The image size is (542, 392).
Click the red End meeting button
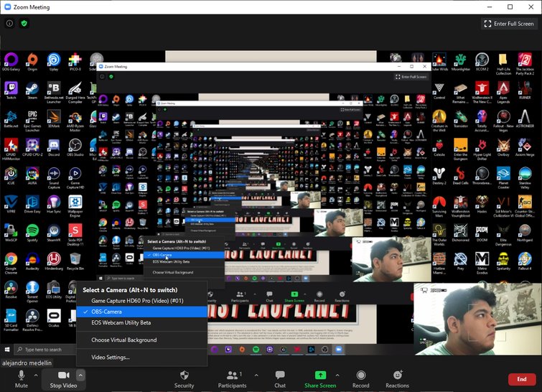pyautogui.click(x=522, y=379)
